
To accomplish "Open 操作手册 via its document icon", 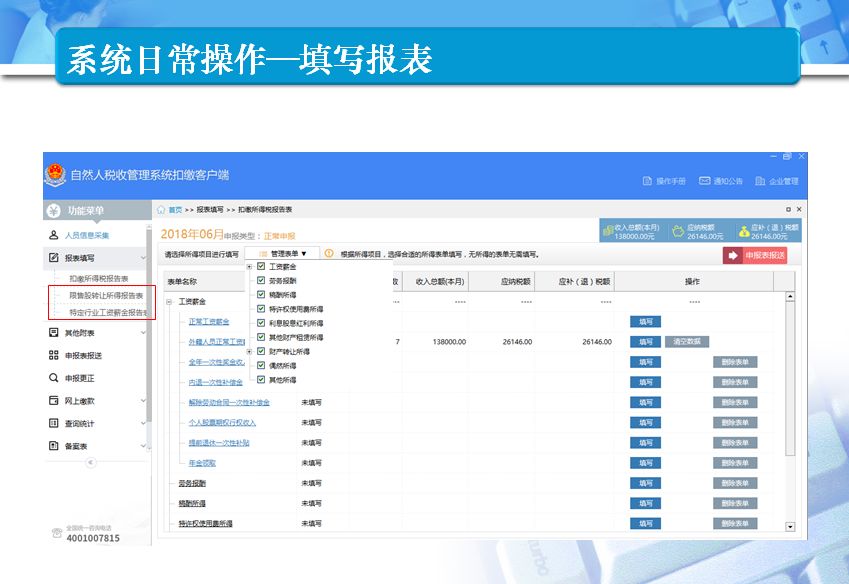I will pyautogui.click(x=647, y=181).
